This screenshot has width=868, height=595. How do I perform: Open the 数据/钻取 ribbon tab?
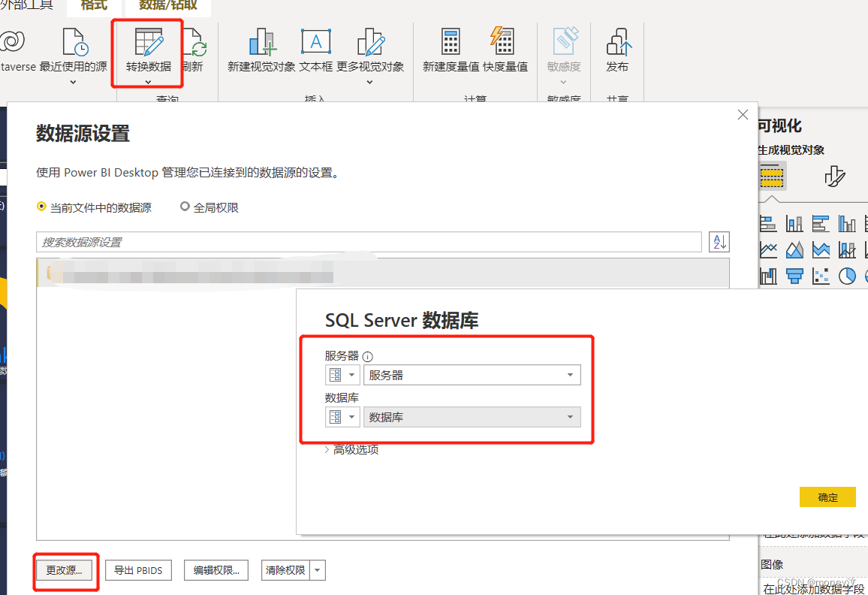[x=167, y=6]
